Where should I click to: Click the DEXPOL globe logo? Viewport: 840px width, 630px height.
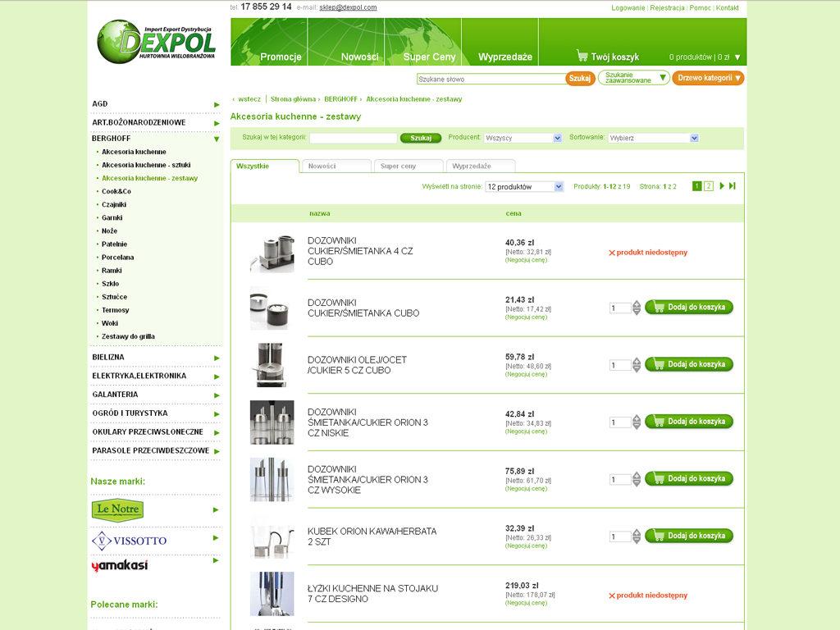[155, 41]
